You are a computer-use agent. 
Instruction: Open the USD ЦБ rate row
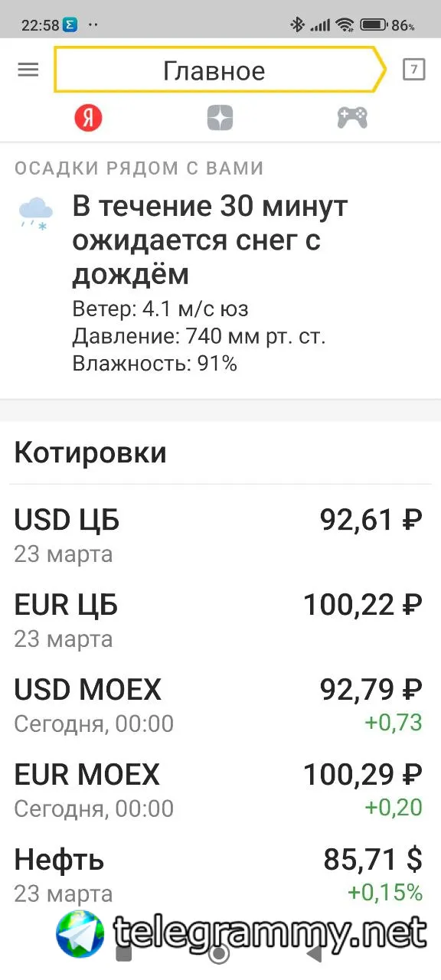[220, 535]
